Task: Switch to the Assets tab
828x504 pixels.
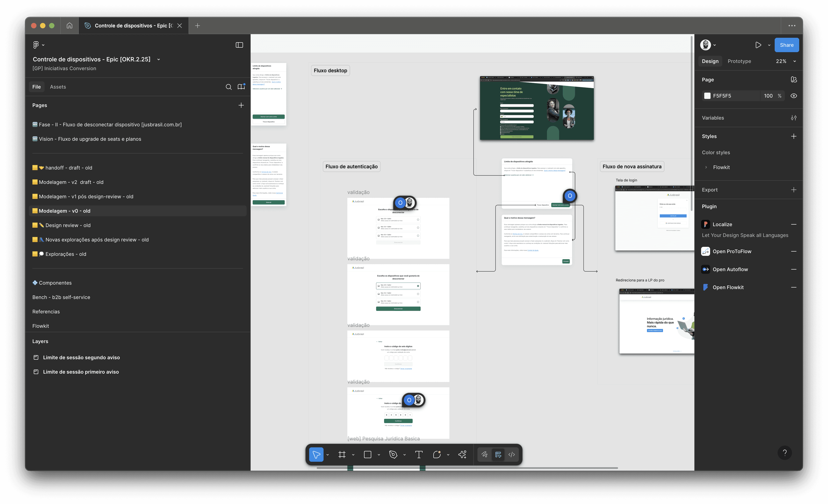Action: (x=58, y=87)
